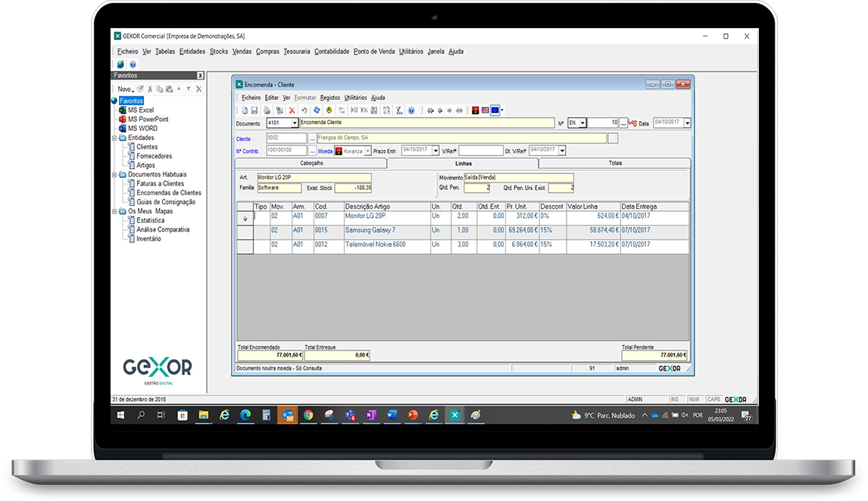Viewport: 868px width, 501px height.
Task: Select the European Union flag icon in toolbar
Action: click(495, 110)
